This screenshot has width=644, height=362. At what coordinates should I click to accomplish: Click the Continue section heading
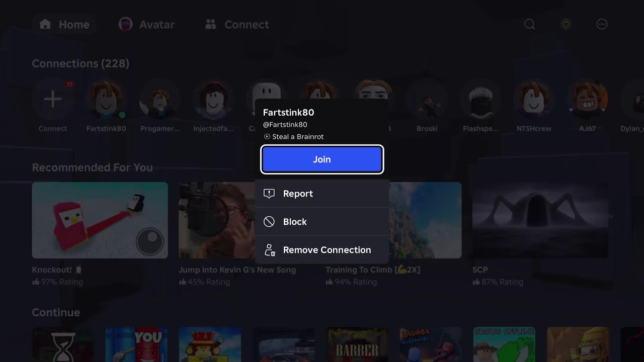point(56,312)
